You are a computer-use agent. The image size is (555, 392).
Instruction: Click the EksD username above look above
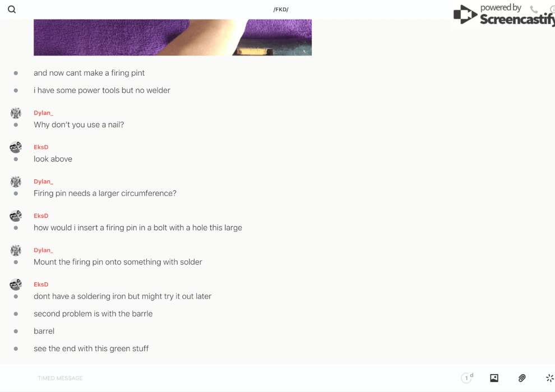click(41, 147)
